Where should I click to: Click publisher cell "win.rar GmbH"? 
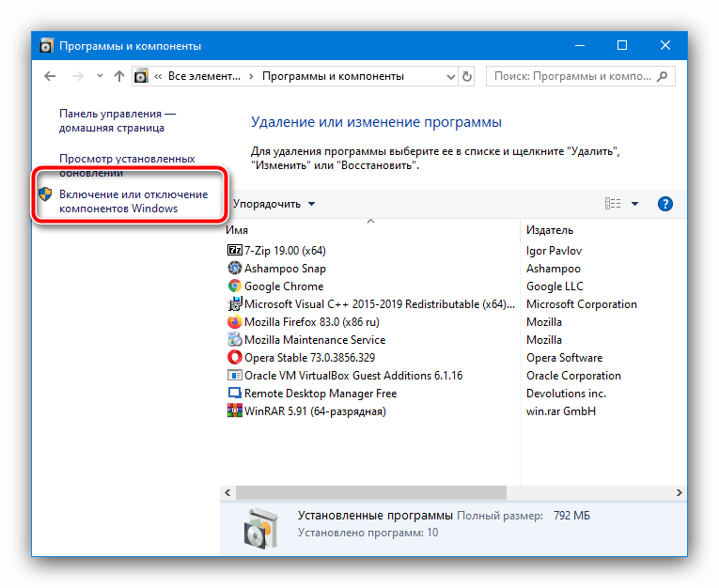tap(561, 411)
